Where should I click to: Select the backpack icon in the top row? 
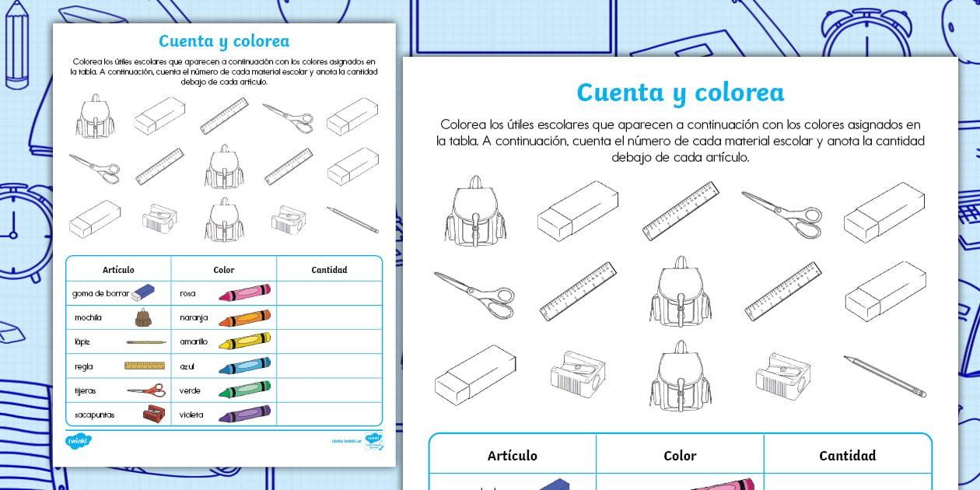click(x=474, y=214)
